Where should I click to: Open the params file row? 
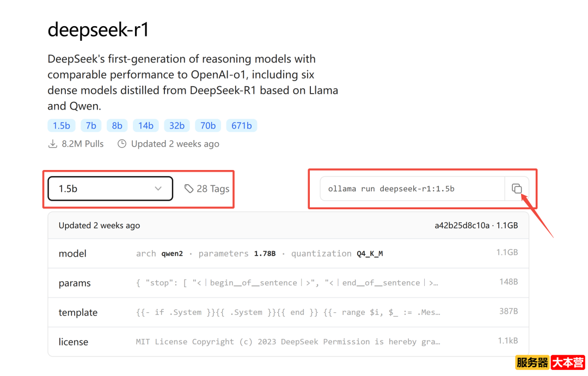click(x=289, y=283)
